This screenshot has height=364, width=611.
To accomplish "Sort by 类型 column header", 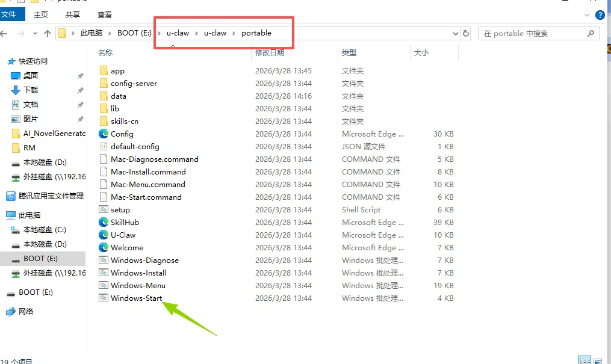I will click(349, 52).
